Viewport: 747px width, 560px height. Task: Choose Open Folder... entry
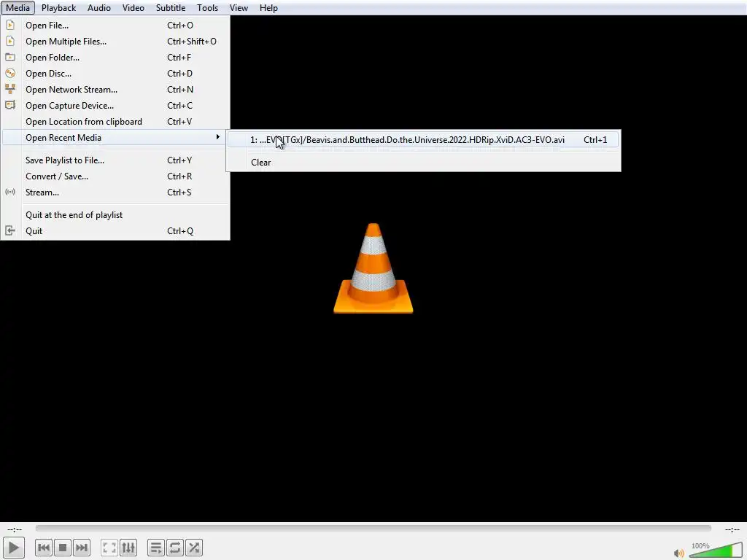click(x=116, y=57)
